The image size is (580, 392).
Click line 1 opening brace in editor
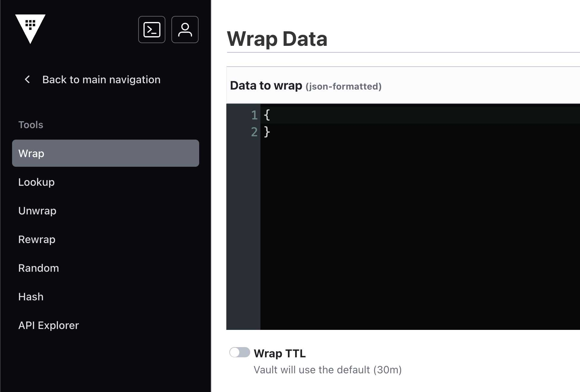pyautogui.click(x=267, y=115)
